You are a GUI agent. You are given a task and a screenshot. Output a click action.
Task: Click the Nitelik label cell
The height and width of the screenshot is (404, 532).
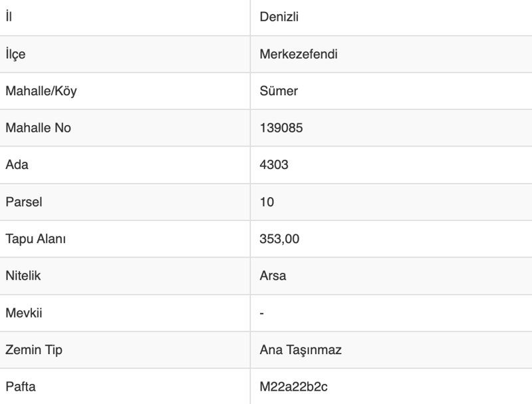23,276
